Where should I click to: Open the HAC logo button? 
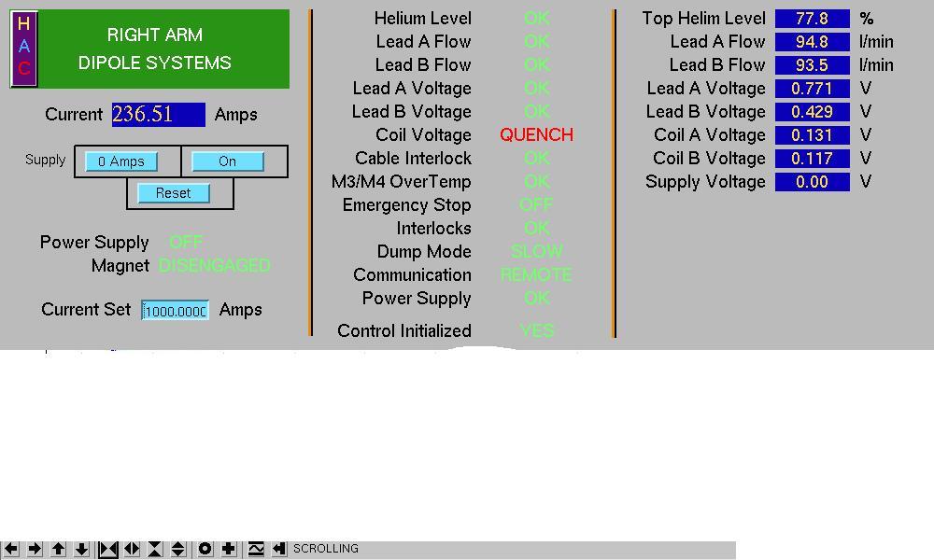[x=24, y=49]
